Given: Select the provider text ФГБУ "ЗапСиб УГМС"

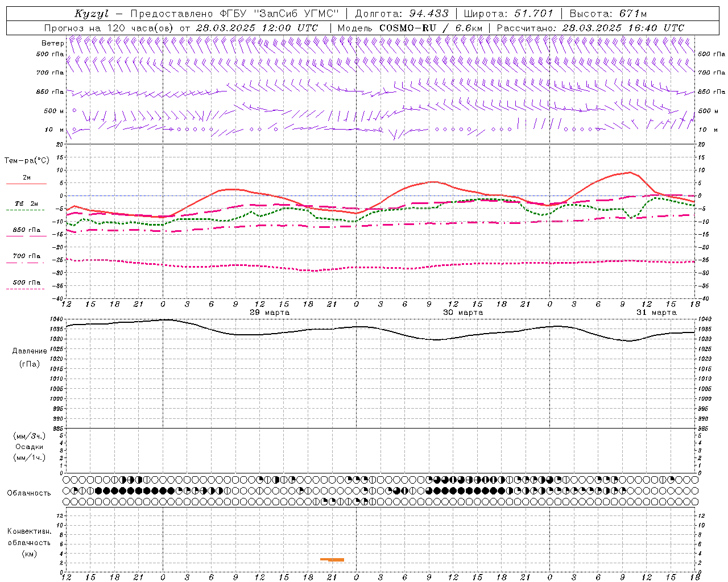Looking at the screenshot, I should (279, 14).
